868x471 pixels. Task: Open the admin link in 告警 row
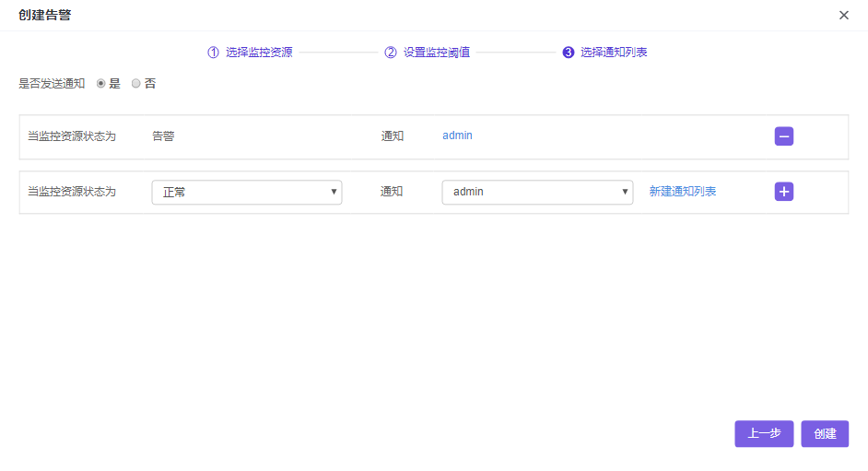point(457,135)
